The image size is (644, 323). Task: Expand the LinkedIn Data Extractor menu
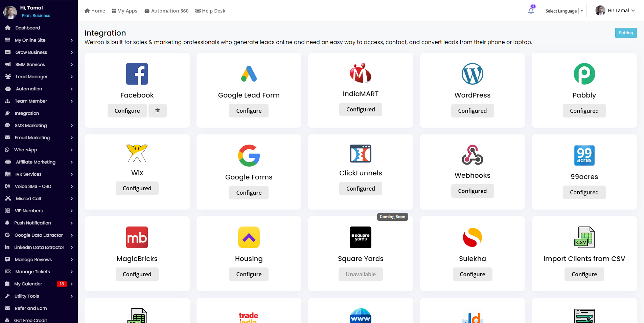click(39, 247)
